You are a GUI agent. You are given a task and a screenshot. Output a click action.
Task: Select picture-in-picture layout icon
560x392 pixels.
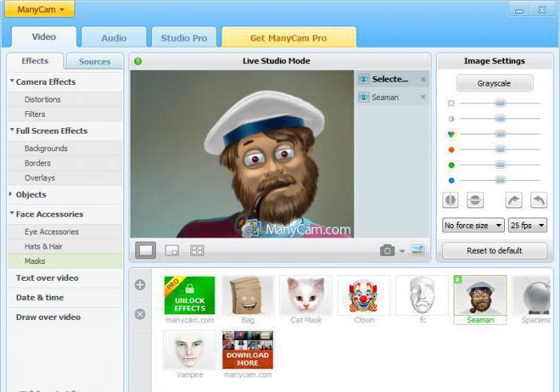[172, 250]
